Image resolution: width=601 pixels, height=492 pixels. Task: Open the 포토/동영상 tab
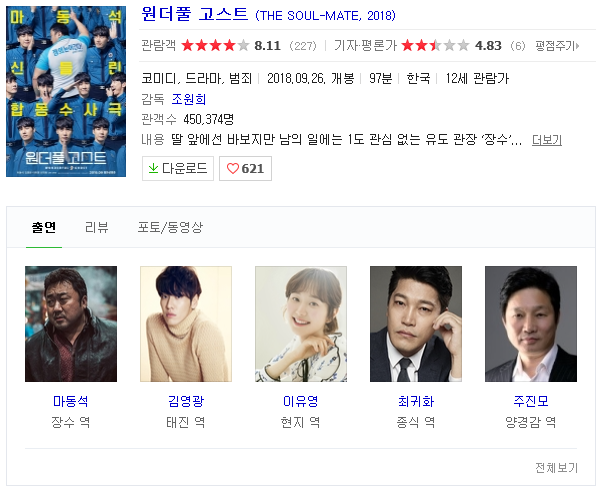[170, 227]
